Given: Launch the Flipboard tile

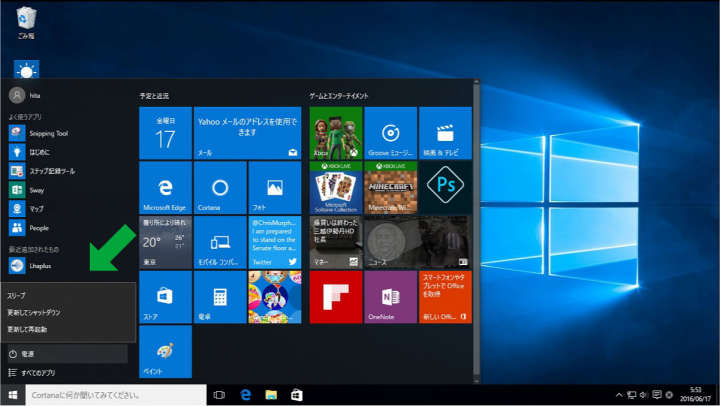Looking at the screenshot, I should [336, 297].
